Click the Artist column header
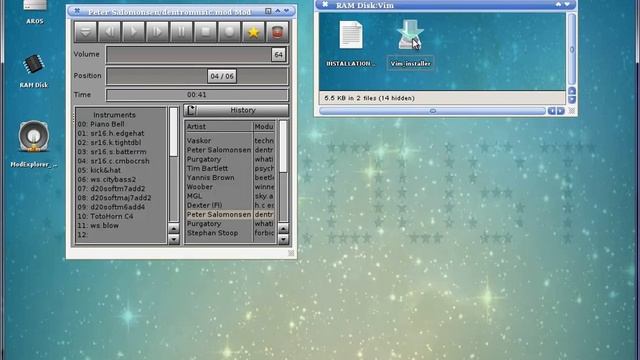 click(219, 127)
